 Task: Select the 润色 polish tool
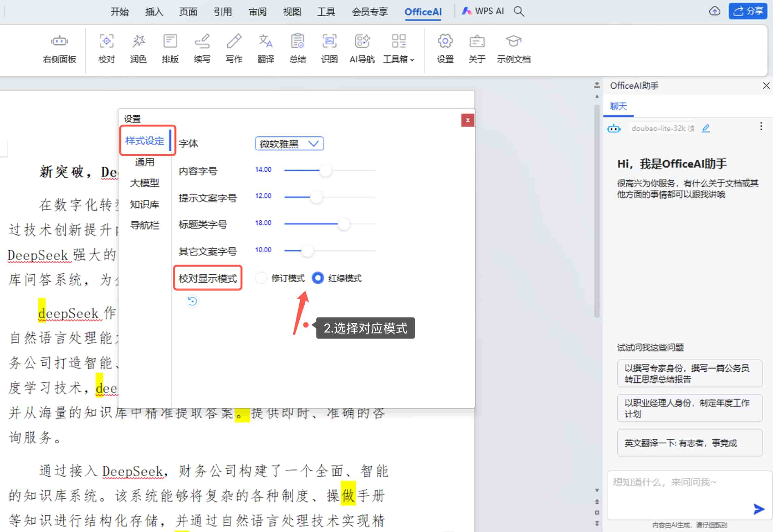(138, 48)
